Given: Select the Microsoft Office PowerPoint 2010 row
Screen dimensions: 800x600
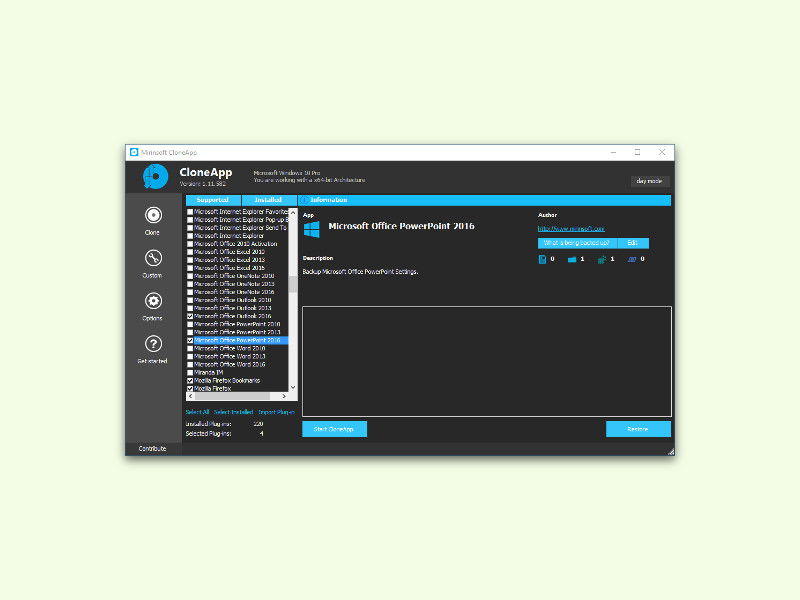Looking at the screenshot, I should [x=237, y=324].
